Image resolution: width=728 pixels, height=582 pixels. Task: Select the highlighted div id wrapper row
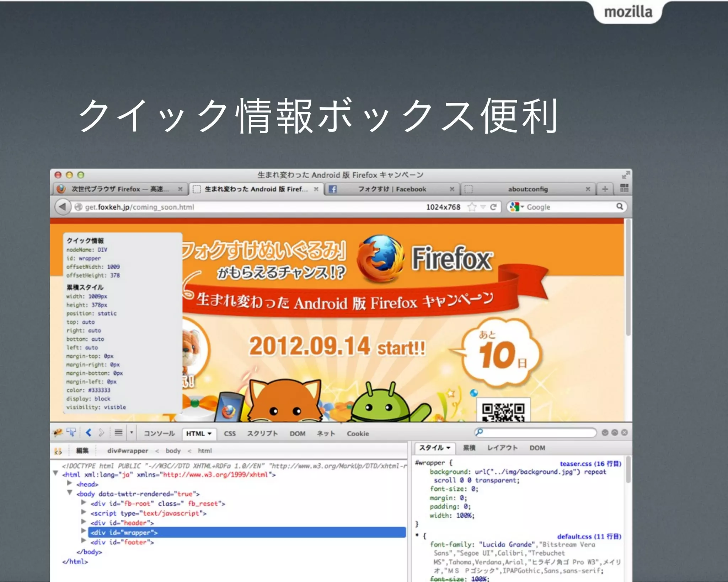(247, 532)
